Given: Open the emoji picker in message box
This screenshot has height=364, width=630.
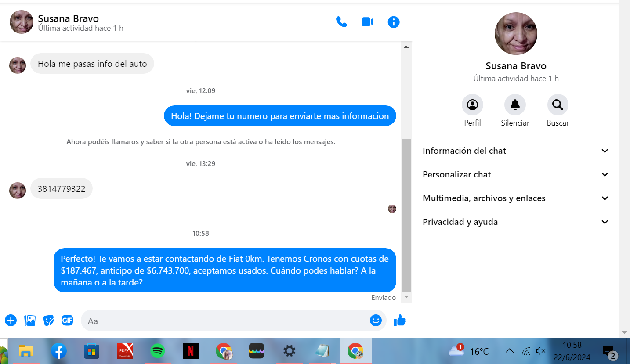Looking at the screenshot, I should click(x=376, y=321).
